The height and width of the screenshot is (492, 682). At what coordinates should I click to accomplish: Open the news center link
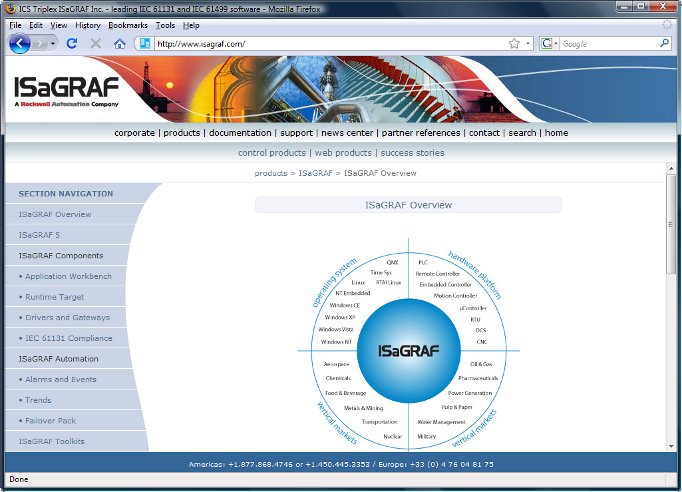click(x=347, y=133)
